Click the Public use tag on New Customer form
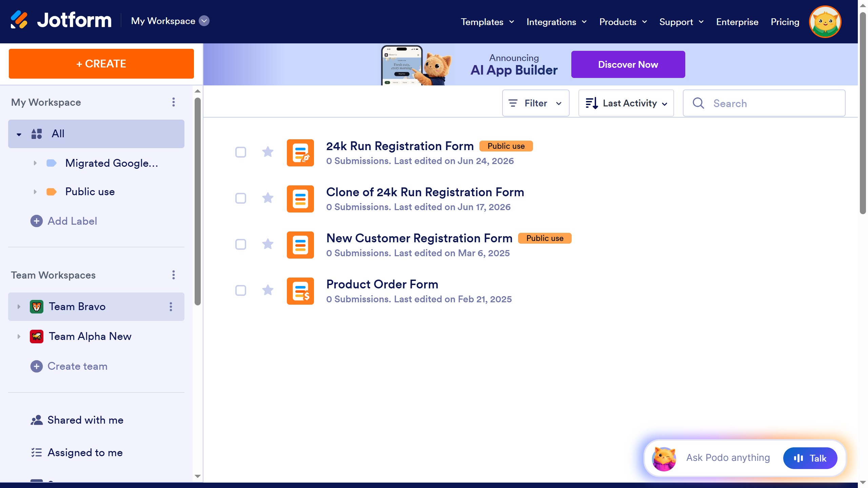The height and width of the screenshot is (488, 868). tap(545, 238)
